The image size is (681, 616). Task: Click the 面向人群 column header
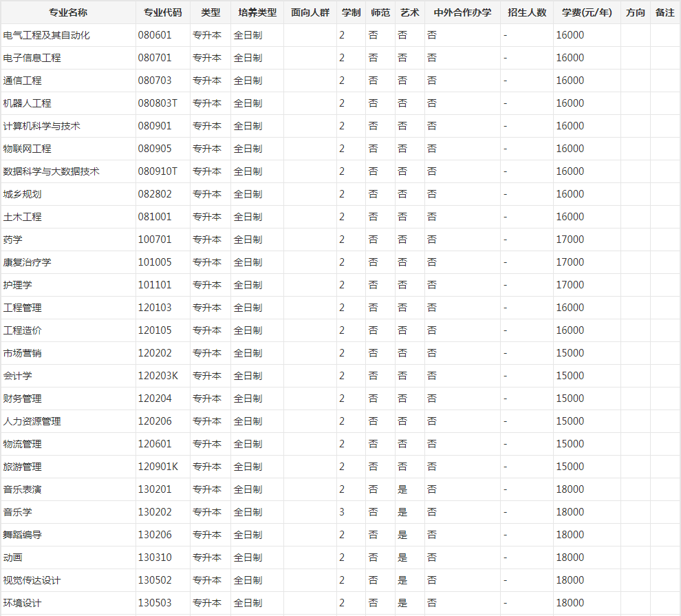[x=310, y=12]
